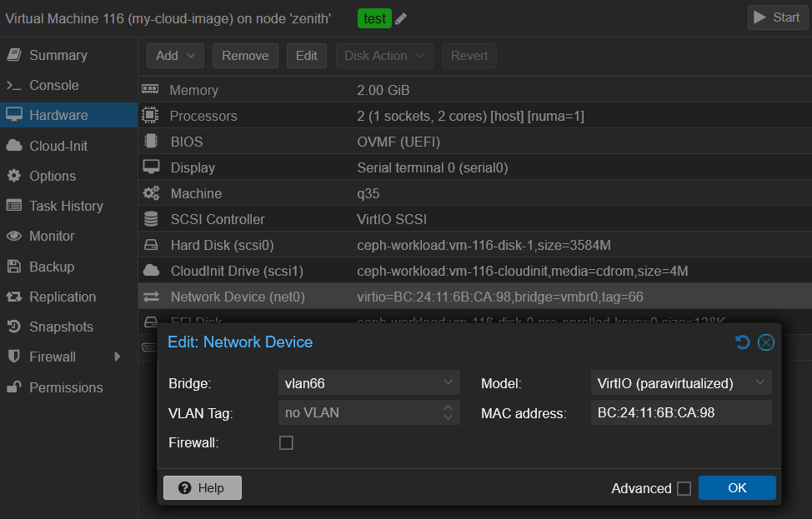Enable the Firewall checkbox

tap(286, 443)
